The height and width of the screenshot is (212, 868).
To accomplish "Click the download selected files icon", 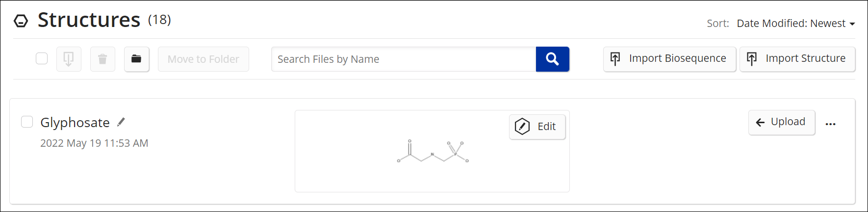I will click(x=69, y=59).
